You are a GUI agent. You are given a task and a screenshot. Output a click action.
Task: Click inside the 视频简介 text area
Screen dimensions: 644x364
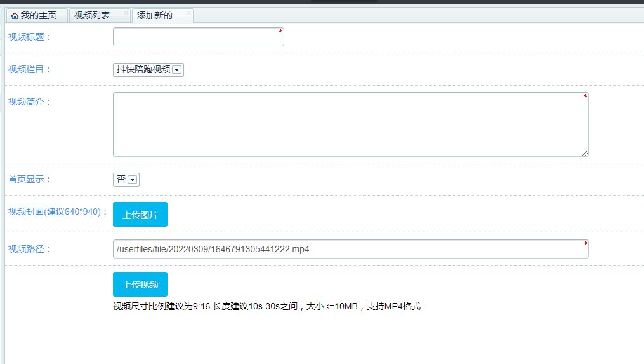[350, 125]
